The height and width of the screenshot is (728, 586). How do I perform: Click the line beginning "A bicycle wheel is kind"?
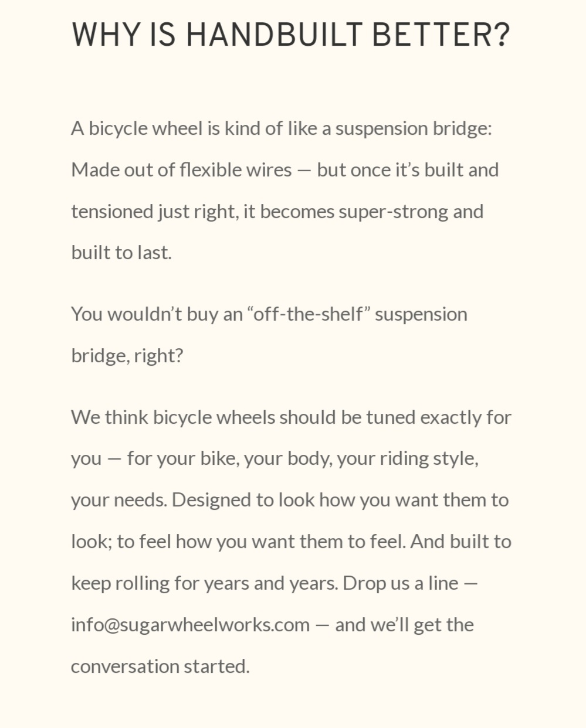pyautogui.click(x=282, y=128)
